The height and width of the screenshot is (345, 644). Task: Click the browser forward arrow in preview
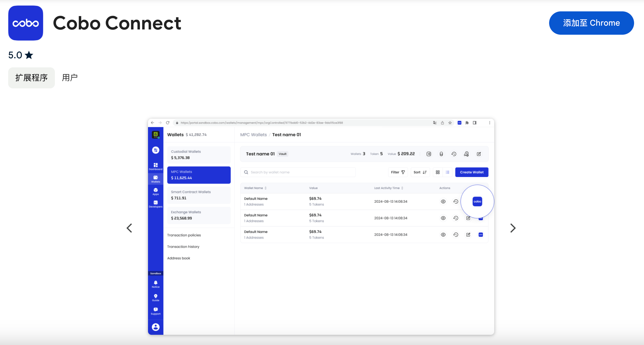(160, 123)
